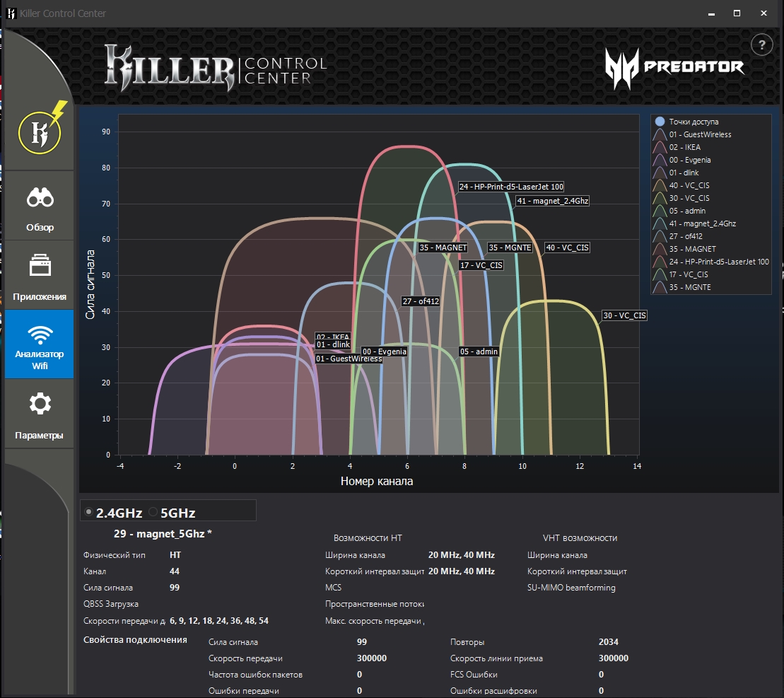
Task: Click legend entry 00 - Evgenia
Action: 689,160
